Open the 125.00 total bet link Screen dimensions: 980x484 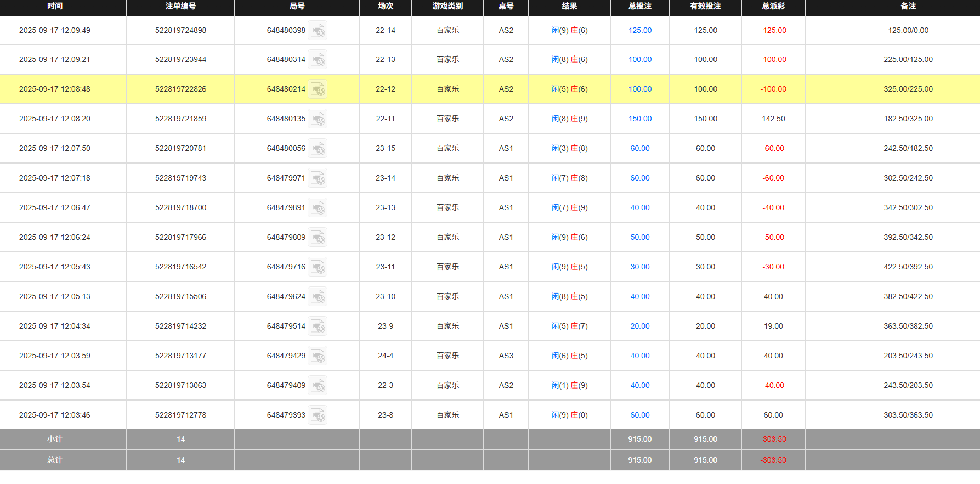639,31
